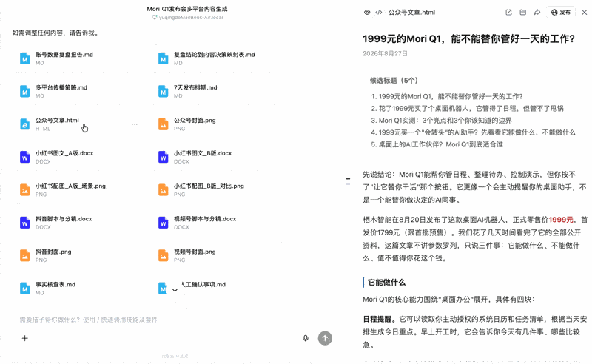Image resolution: width=592 pixels, height=364 pixels.
Task: Click the plus attach button
Action: [25, 338]
